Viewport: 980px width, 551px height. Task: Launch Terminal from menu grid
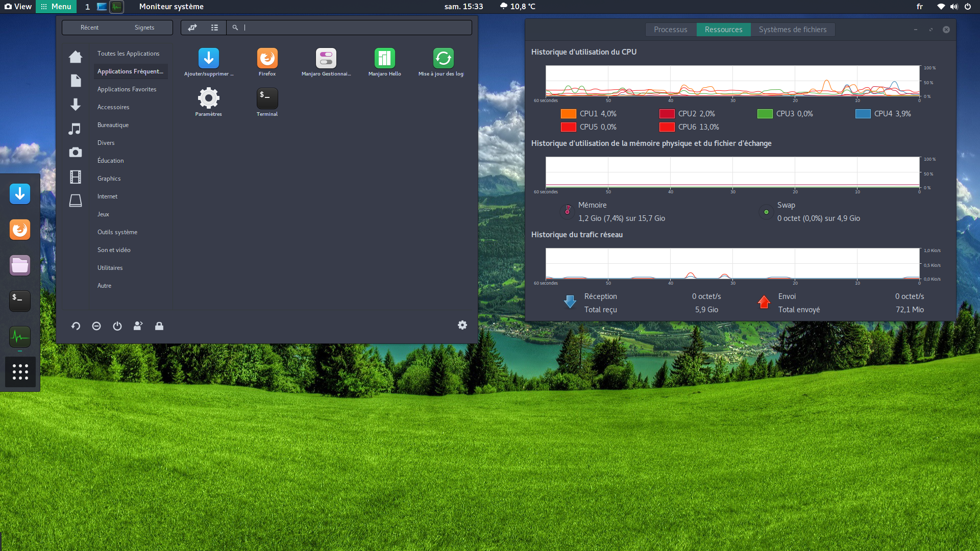(x=267, y=98)
